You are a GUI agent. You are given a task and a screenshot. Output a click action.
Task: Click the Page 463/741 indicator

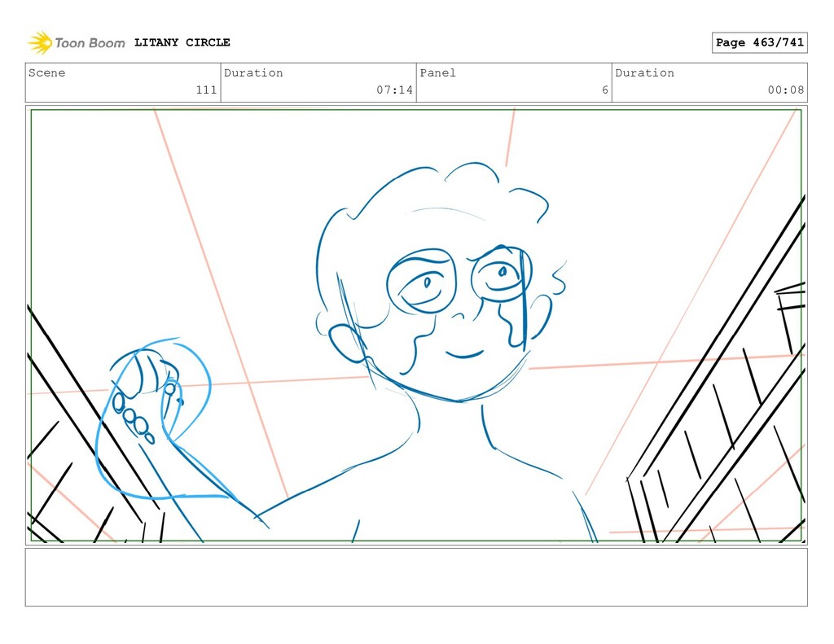[x=760, y=42]
